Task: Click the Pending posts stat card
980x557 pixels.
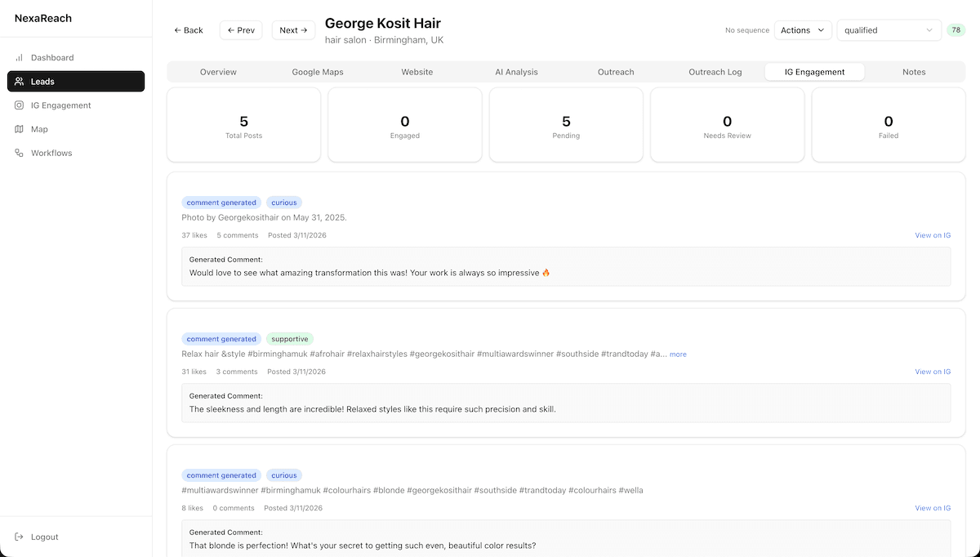Action: (x=566, y=126)
